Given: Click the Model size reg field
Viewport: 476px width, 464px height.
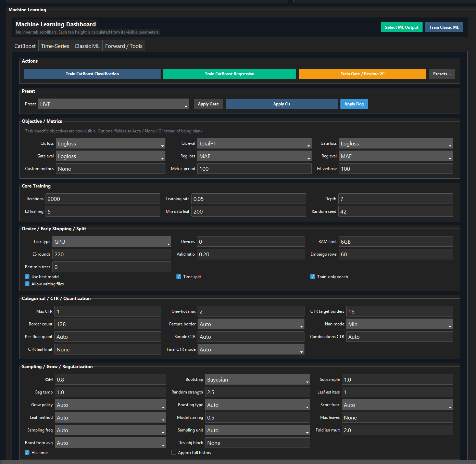Looking at the screenshot, I should tap(258, 417).
